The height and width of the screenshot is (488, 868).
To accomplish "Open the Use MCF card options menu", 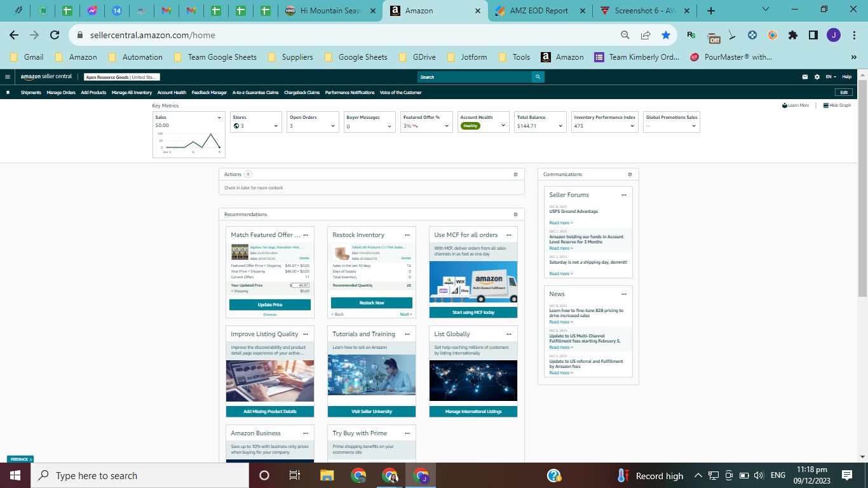I will (x=509, y=235).
